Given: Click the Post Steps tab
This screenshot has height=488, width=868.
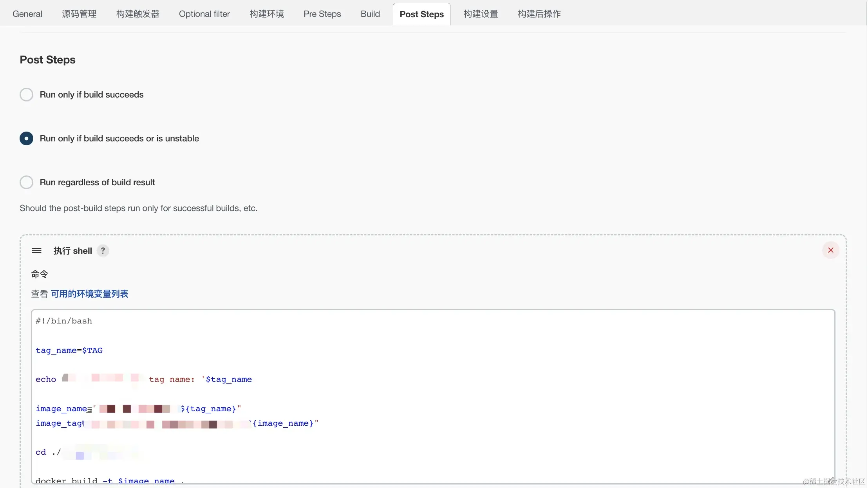Looking at the screenshot, I should tap(421, 14).
